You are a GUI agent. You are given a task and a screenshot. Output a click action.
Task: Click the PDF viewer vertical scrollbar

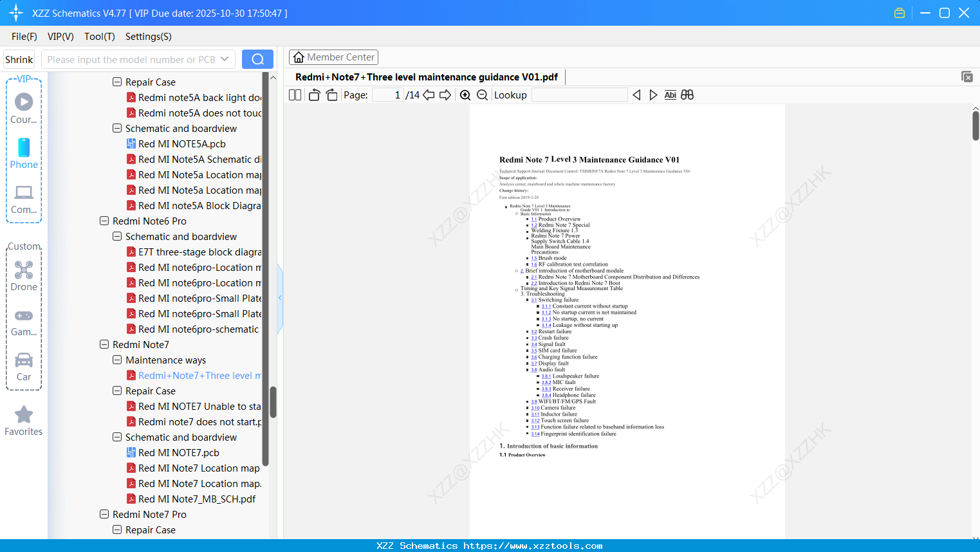[975, 125]
